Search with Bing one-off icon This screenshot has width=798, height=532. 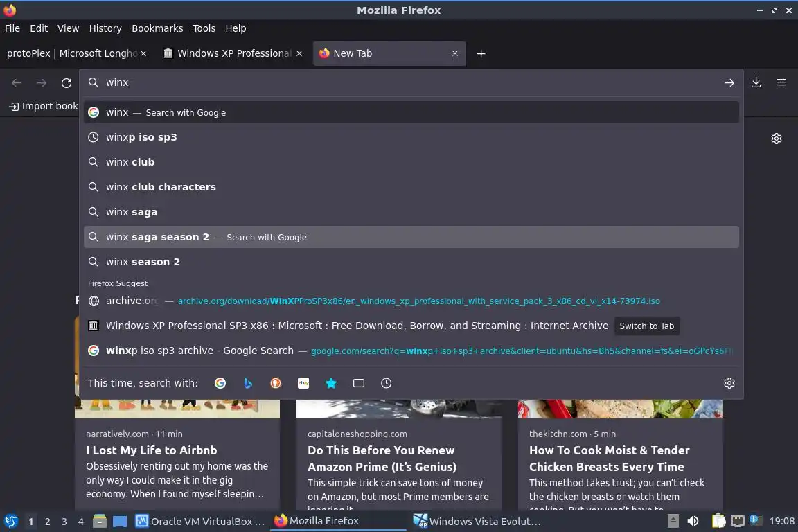pos(248,383)
